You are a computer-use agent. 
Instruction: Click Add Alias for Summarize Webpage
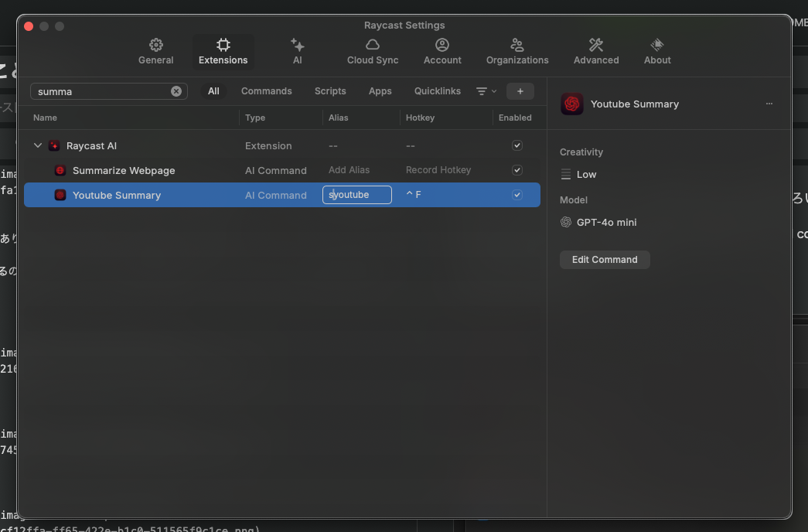[349, 170]
